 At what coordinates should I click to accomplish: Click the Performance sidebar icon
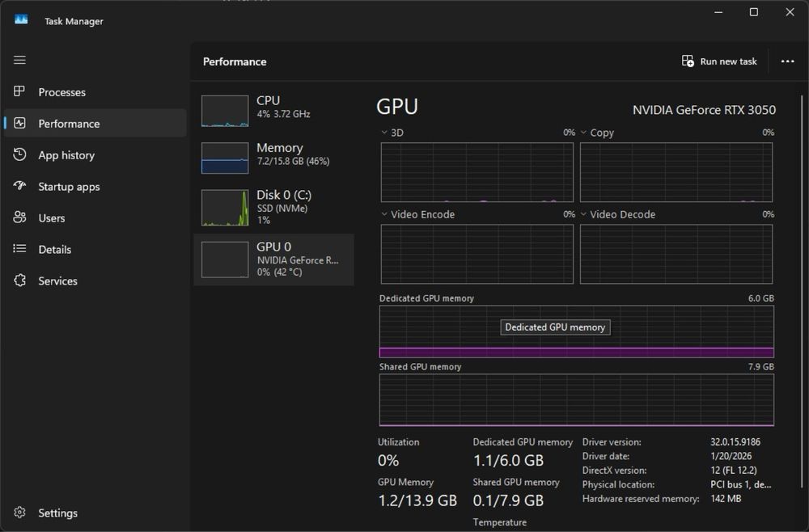(x=19, y=123)
